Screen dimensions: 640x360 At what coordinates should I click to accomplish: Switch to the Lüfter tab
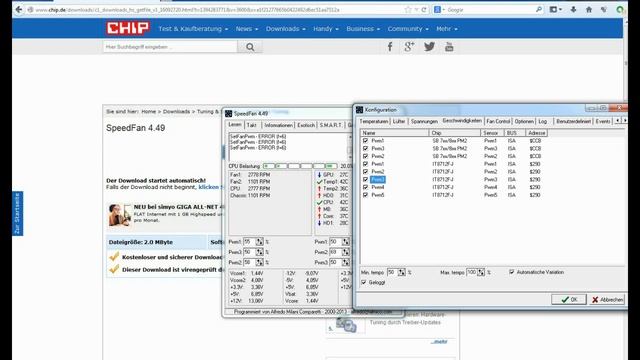tap(399, 121)
